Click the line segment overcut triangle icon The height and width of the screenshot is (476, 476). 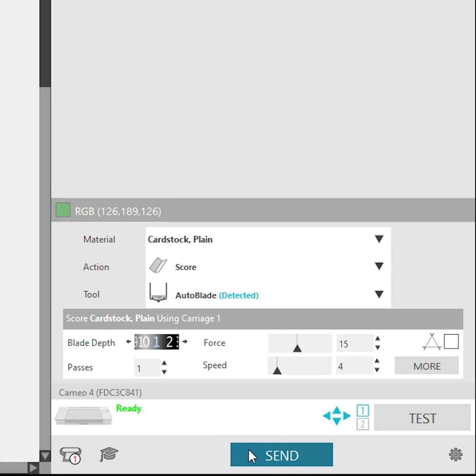[432, 342]
